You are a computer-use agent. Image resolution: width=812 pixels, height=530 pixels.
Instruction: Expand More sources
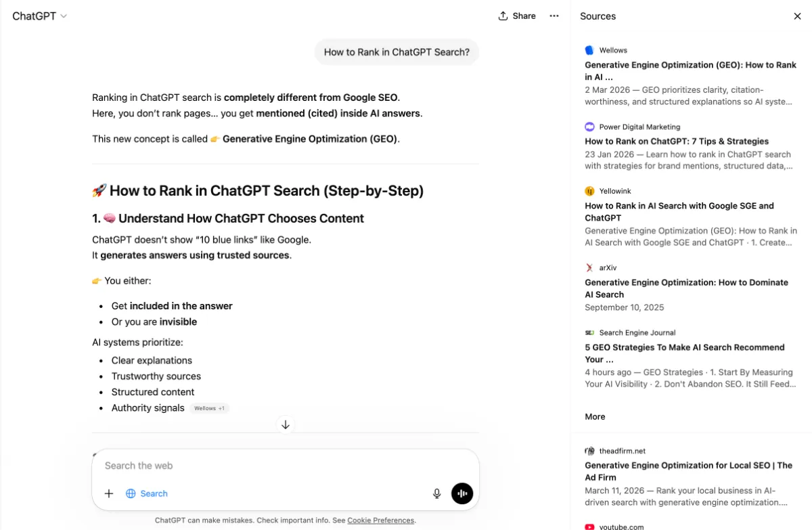pyautogui.click(x=594, y=416)
